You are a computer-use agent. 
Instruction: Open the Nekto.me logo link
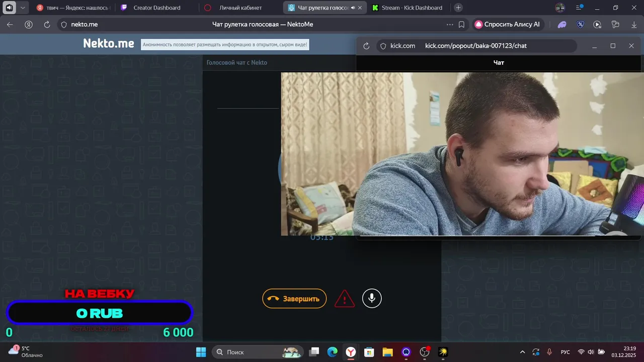[x=109, y=44]
